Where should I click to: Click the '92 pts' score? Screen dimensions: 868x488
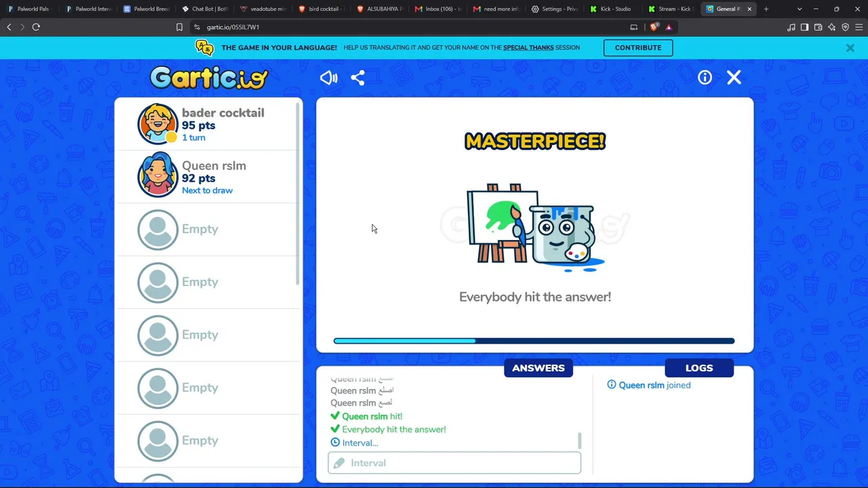tap(199, 178)
